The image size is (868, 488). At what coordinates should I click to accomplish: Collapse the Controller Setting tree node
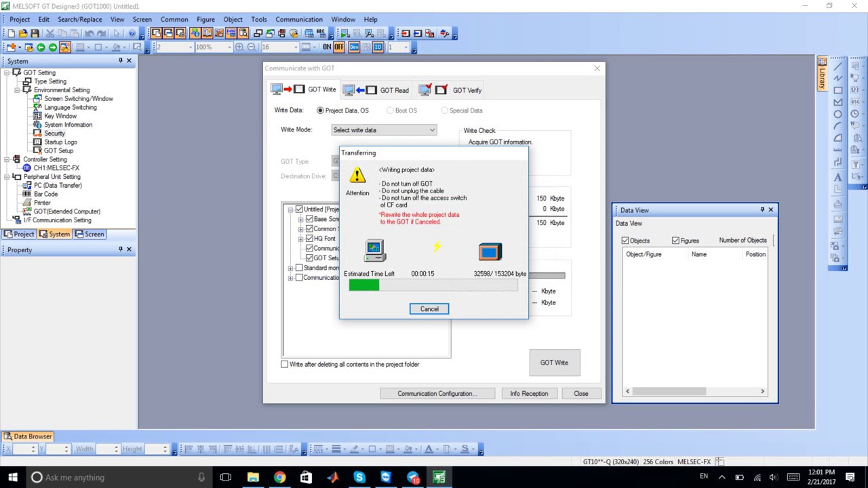tap(7, 159)
